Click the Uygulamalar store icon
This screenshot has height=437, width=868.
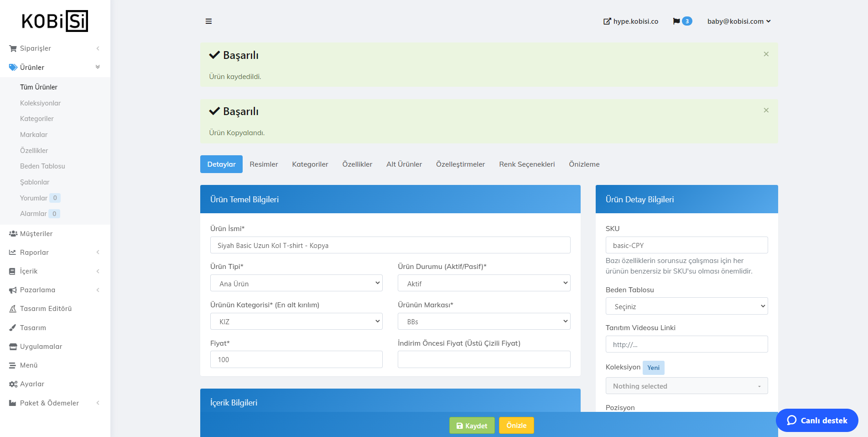pos(13,347)
